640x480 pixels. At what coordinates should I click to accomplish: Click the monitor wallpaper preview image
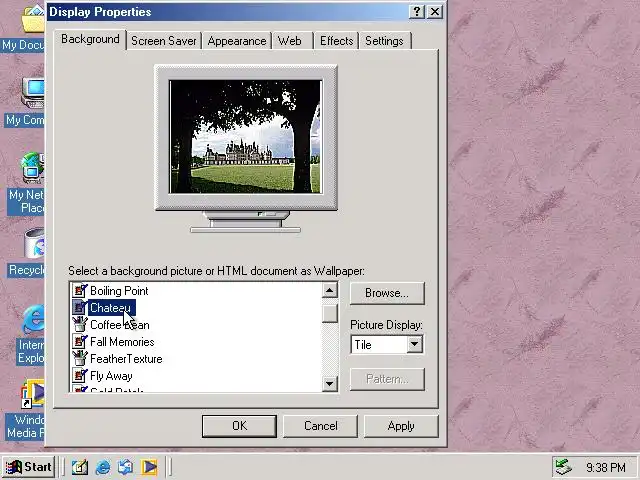(246, 137)
